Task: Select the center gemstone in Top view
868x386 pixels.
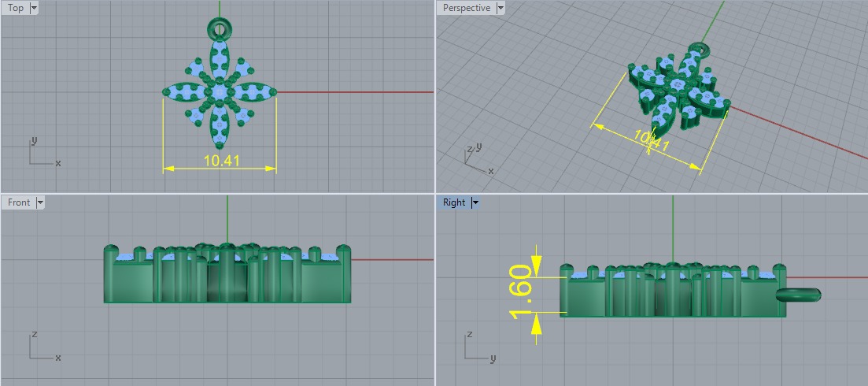Action: [x=220, y=91]
